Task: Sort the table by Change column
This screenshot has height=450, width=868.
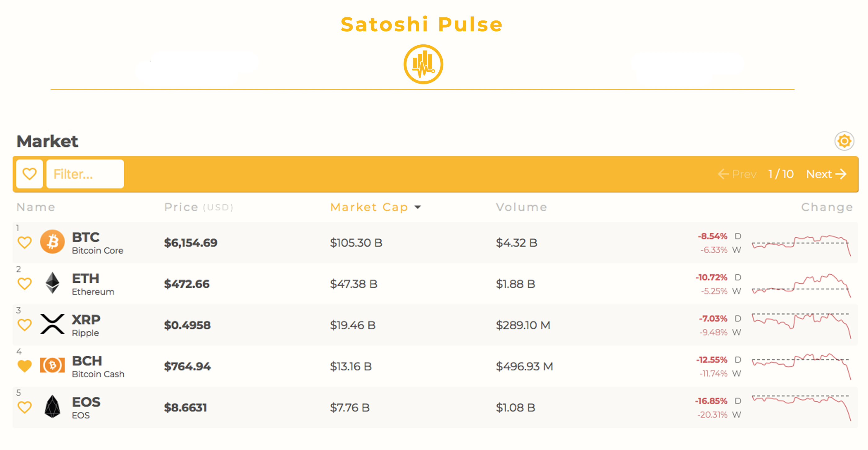Action: point(827,207)
